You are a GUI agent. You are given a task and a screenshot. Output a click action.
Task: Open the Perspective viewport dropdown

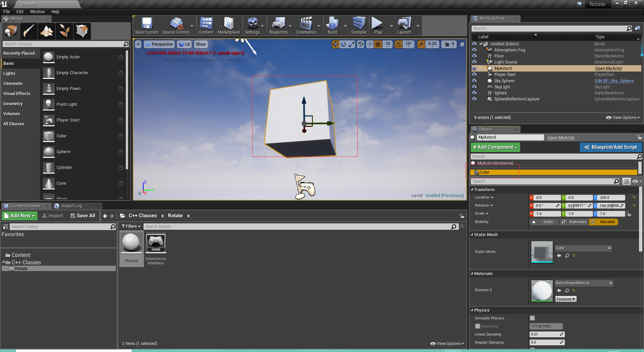pos(159,44)
